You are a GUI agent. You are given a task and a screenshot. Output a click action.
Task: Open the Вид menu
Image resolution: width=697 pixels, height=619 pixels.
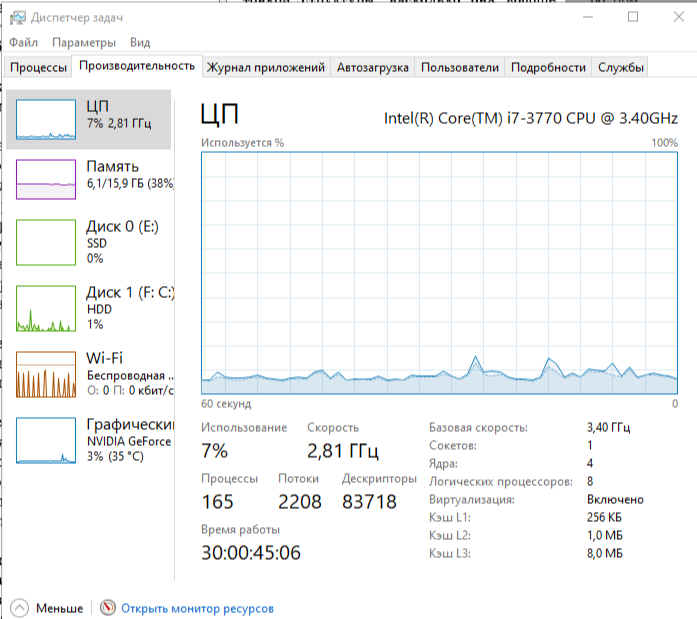140,42
